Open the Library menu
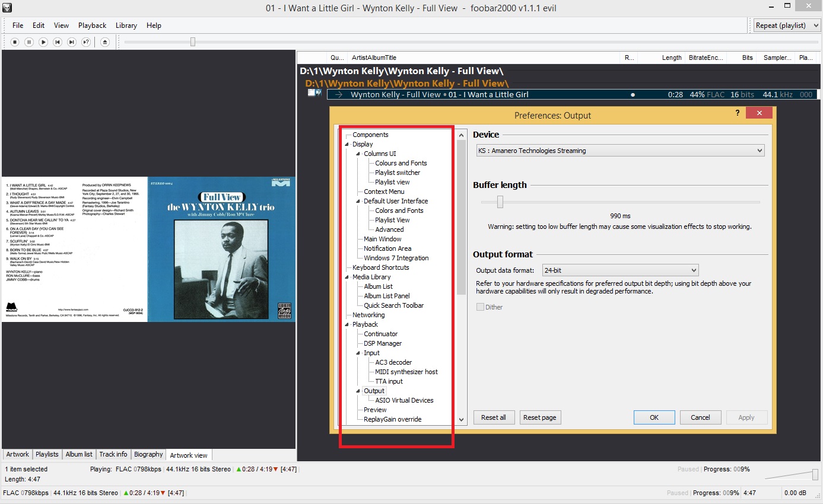Viewport: 823px width, 504px height. coord(126,25)
